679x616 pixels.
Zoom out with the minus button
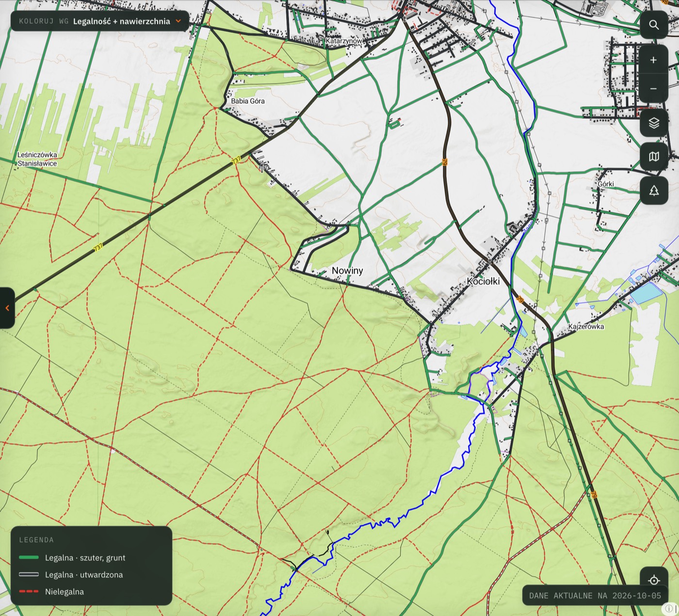pyautogui.click(x=654, y=88)
